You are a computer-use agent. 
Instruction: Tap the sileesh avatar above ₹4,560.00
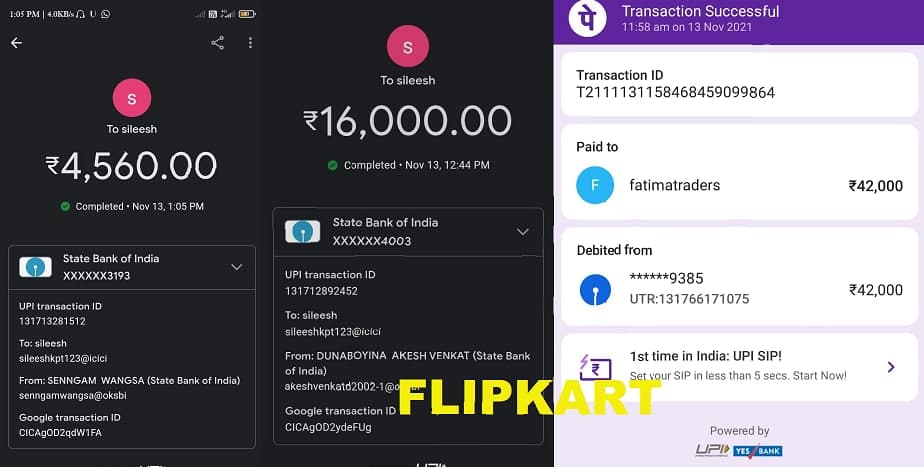[132, 98]
